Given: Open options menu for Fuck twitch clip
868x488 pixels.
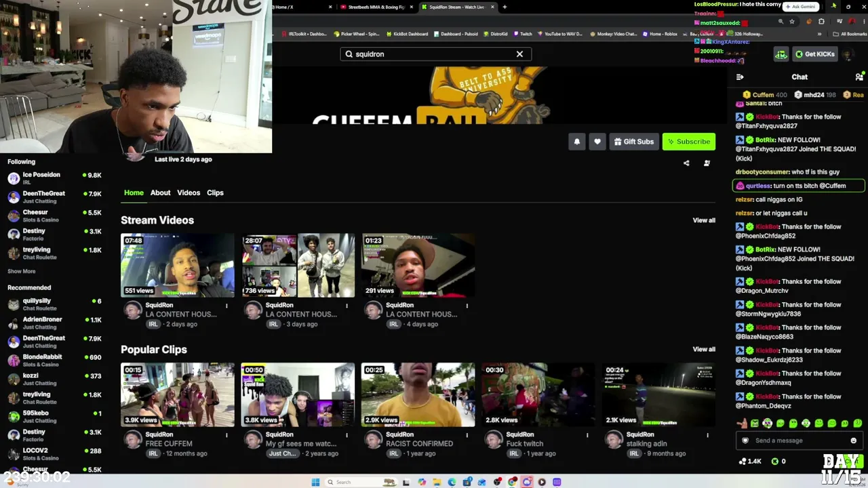Looking at the screenshot, I should 587,435.
